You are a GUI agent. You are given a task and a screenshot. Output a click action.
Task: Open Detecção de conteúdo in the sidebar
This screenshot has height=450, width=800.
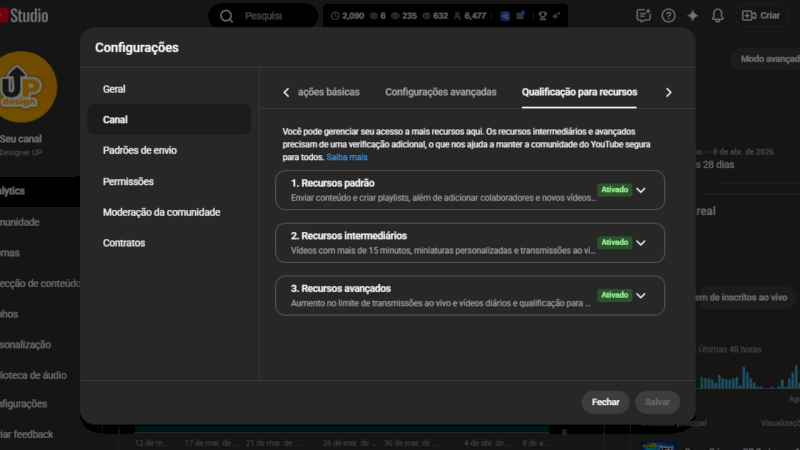pyautogui.click(x=40, y=283)
